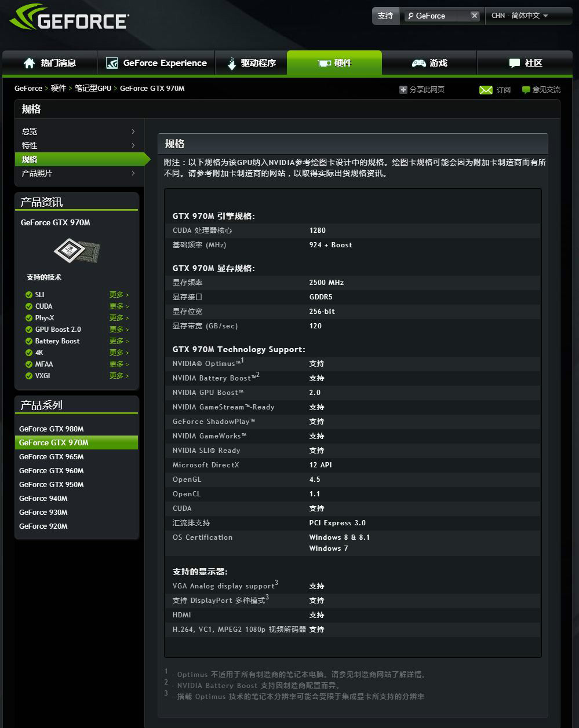
Task: Click the GTX 970M chip image
Action: 77,251
